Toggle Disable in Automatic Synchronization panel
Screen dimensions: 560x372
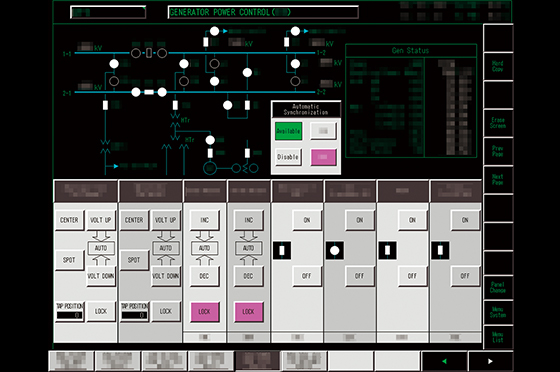point(288,157)
